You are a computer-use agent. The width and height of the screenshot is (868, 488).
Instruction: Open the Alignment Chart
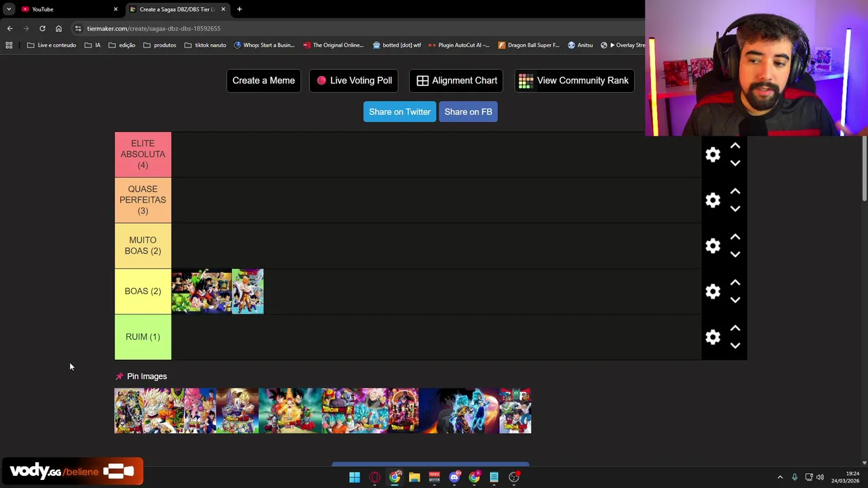tap(457, 81)
